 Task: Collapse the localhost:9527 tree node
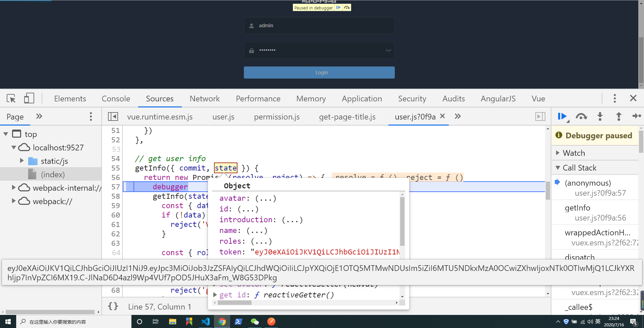click(x=14, y=147)
